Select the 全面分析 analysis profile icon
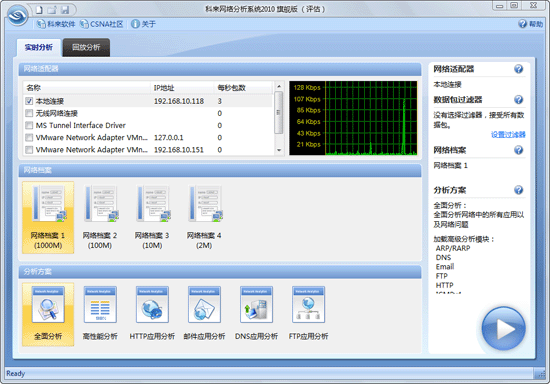 pyautogui.click(x=48, y=304)
